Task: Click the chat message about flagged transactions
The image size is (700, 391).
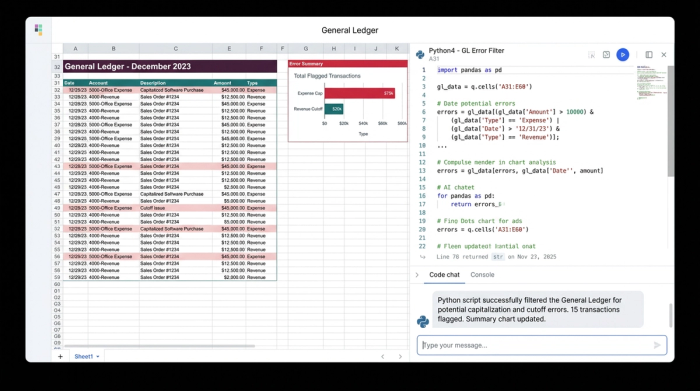Action: pyautogui.click(x=538, y=310)
